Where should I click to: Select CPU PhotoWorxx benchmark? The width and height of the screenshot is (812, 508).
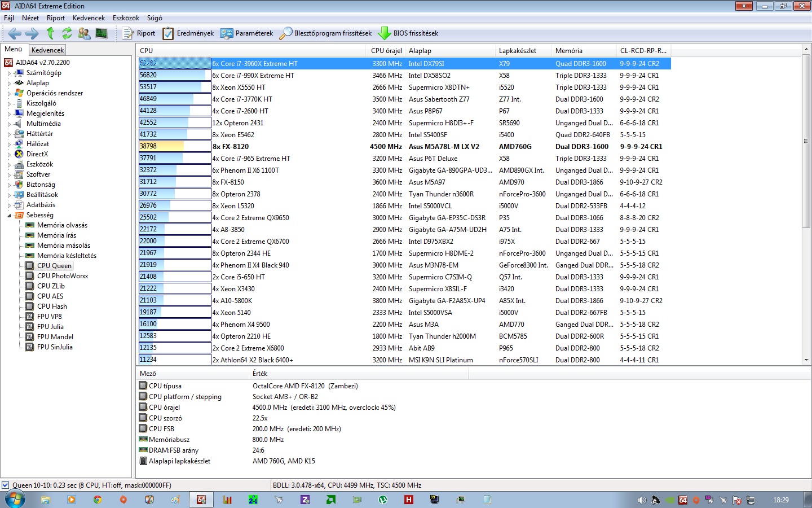point(63,276)
